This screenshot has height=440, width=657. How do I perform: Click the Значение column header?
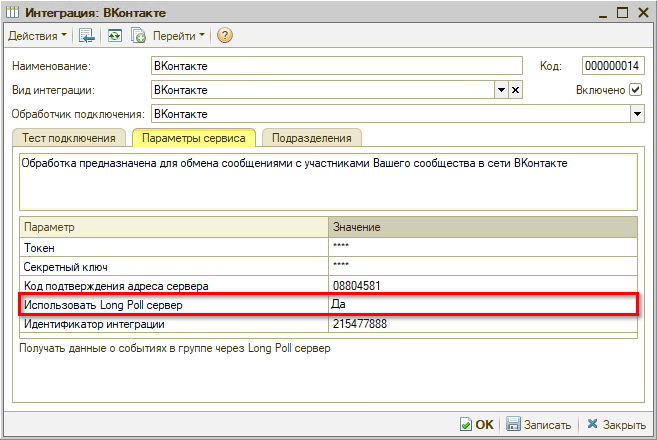click(x=483, y=227)
